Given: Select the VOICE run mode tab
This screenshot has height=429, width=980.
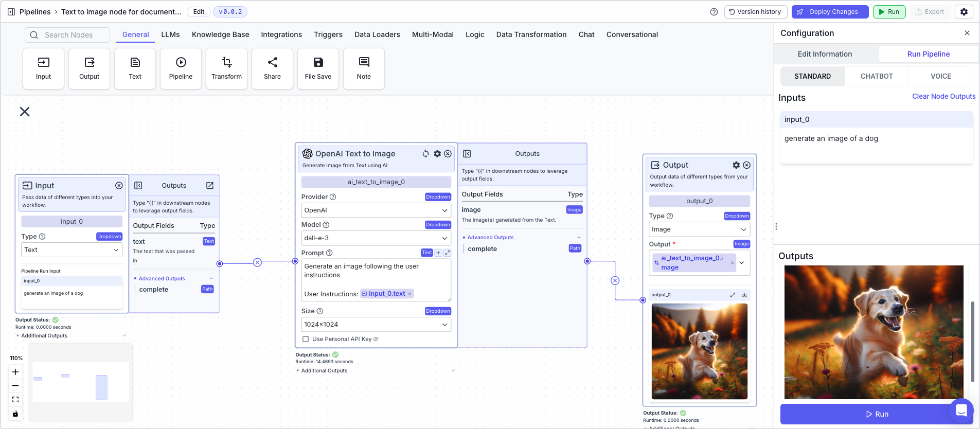Looking at the screenshot, I should coord(940,76).
